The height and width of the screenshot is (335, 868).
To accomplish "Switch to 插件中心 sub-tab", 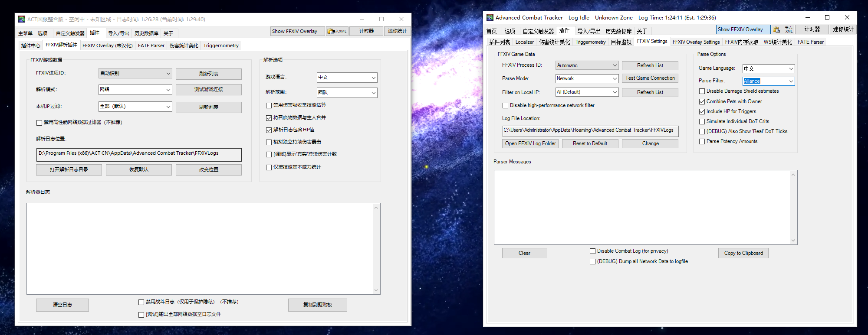I will coord(30,46).
